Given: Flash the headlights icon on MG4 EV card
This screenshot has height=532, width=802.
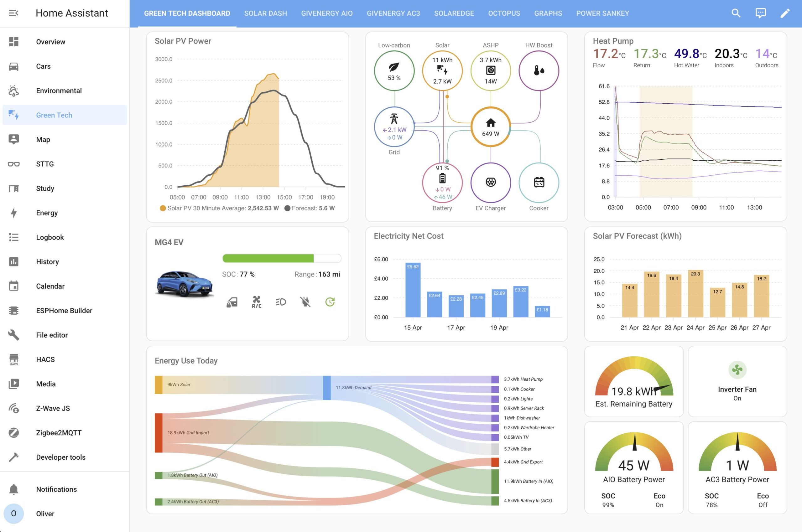Looking at the screenshot, I should [280, 302].
